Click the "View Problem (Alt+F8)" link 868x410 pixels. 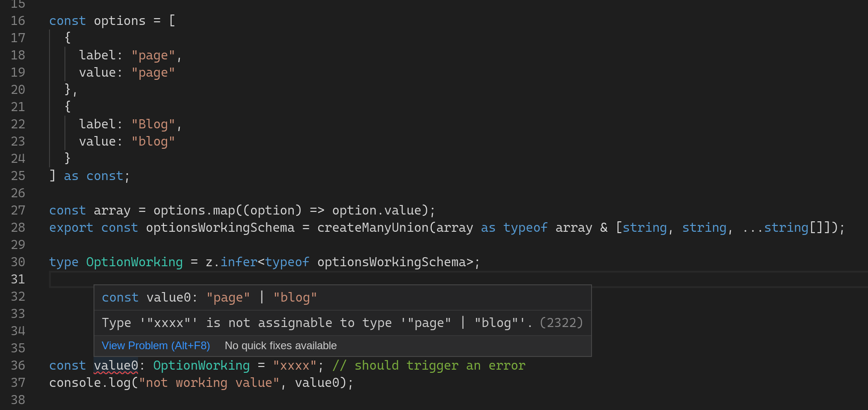coord(156,346)
